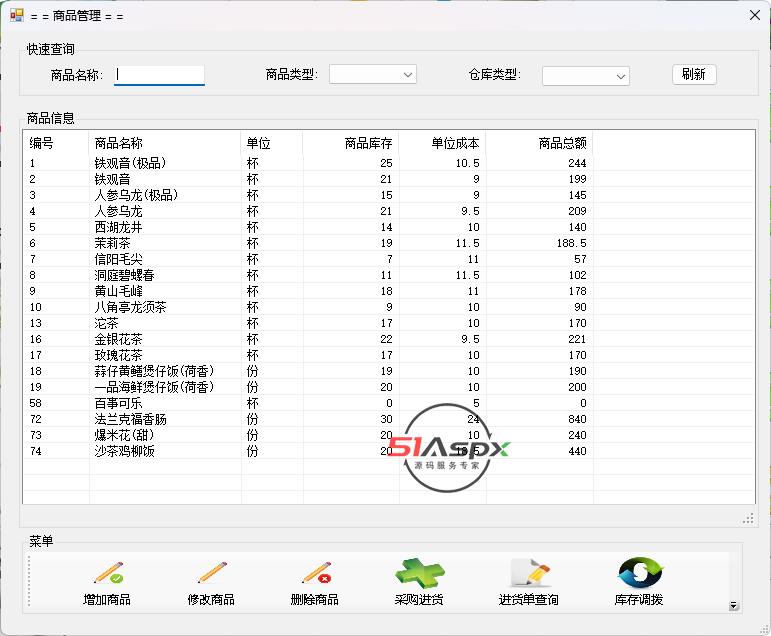Click the total 188.5 in the 茉莉茶 row
The width and height of the screenshot is (771, 636).
click(x=571, y=243)
